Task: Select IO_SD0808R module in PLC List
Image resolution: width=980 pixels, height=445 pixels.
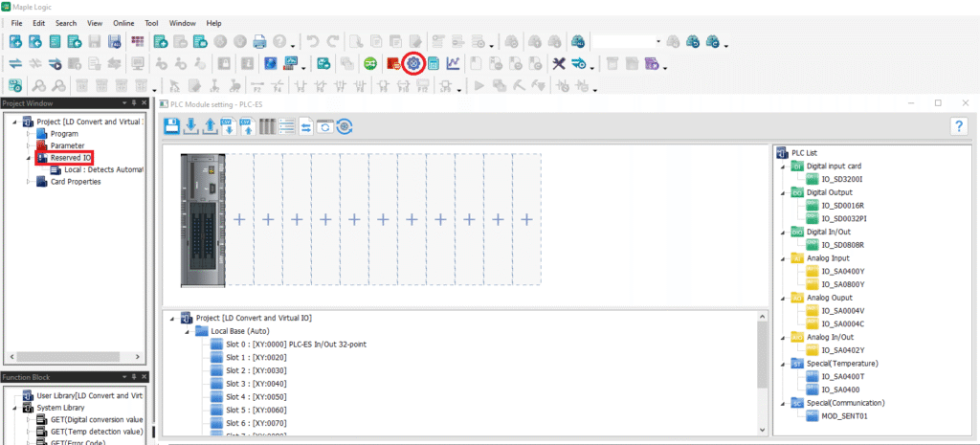Action: [x=843, y=245]
